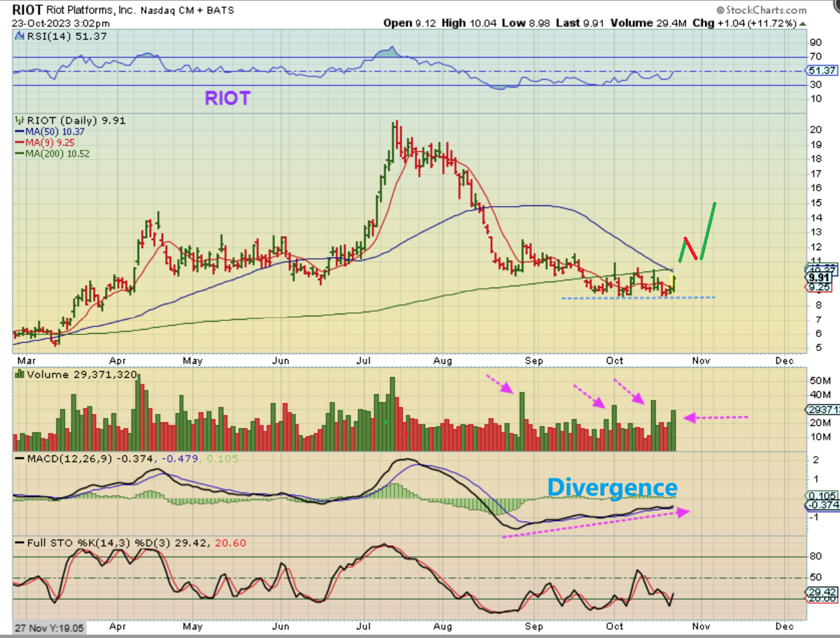Click the candlestick legend icon before RIOT (Daily)
840x638 pixels.
click(19, 121)
